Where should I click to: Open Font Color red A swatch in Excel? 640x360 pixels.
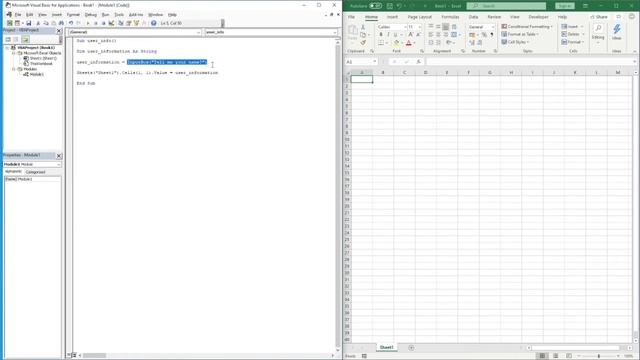[x=409, y=43]
